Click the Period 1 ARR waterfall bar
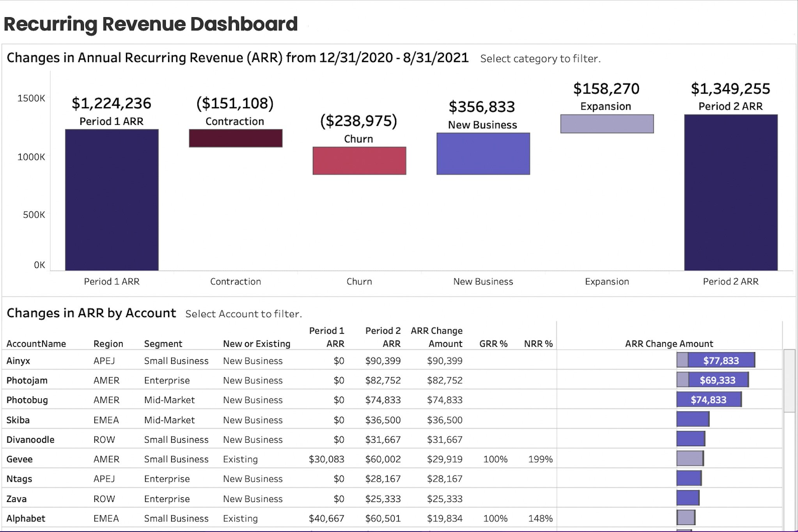 tap(112, 200)
